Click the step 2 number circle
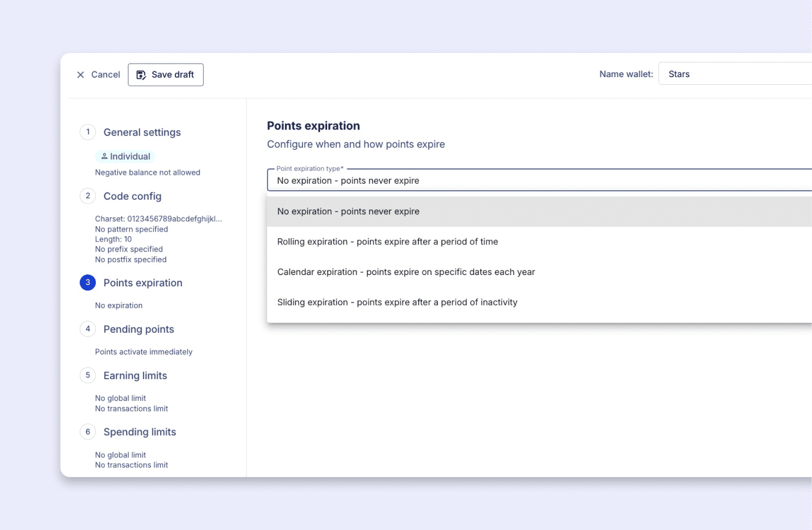 tap(88, 196)
